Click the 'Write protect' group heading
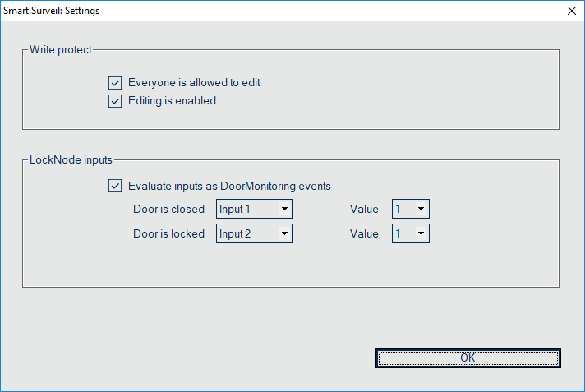The image size is (585, 392). point(61,50)
